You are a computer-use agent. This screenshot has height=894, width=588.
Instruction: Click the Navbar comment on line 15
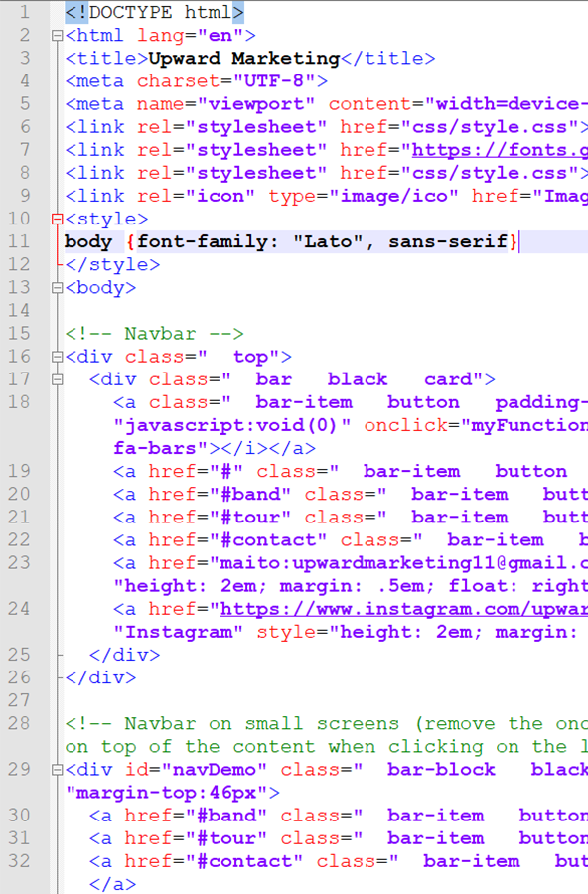(155, 334)
